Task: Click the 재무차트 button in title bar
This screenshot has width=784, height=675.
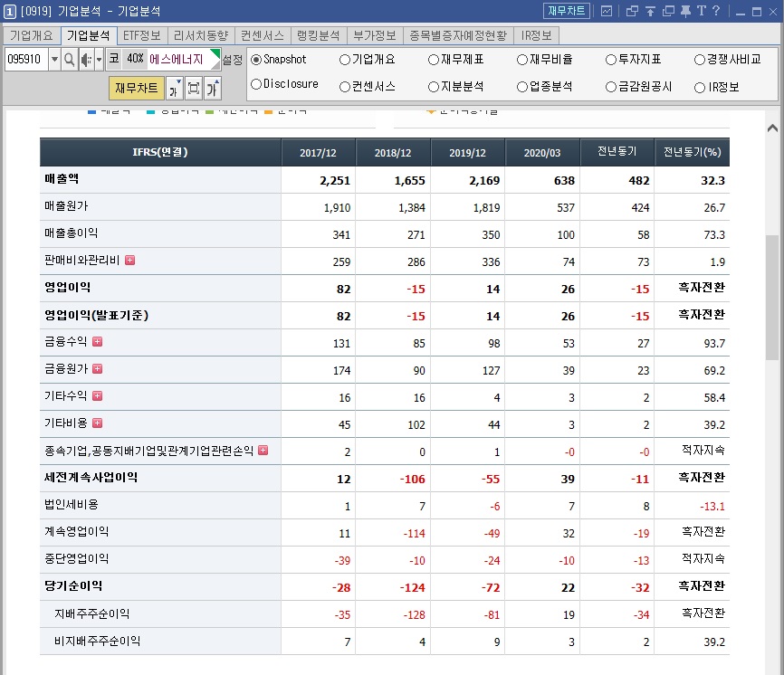Action: 566,11
